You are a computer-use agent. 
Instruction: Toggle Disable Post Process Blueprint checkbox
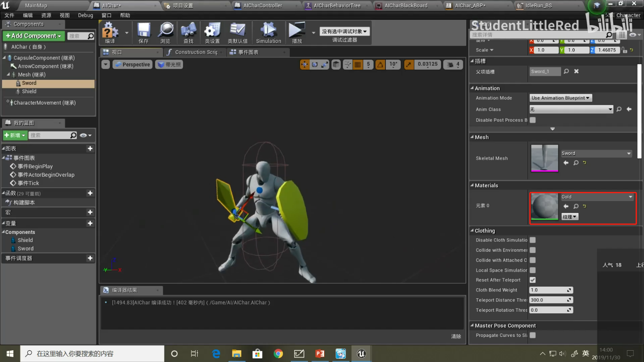pyautogui.click(x=533, y=120)
